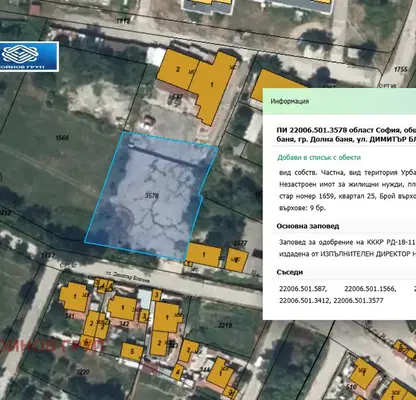Click neighbor 22006.501.587 in the Съседи list

pyautogui.click(x=303, y=289)
